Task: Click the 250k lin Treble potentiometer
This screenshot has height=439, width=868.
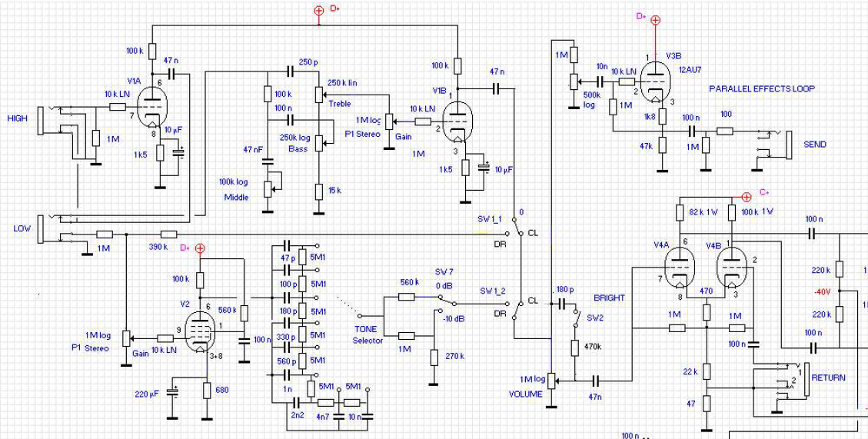Action: [318, 94]
